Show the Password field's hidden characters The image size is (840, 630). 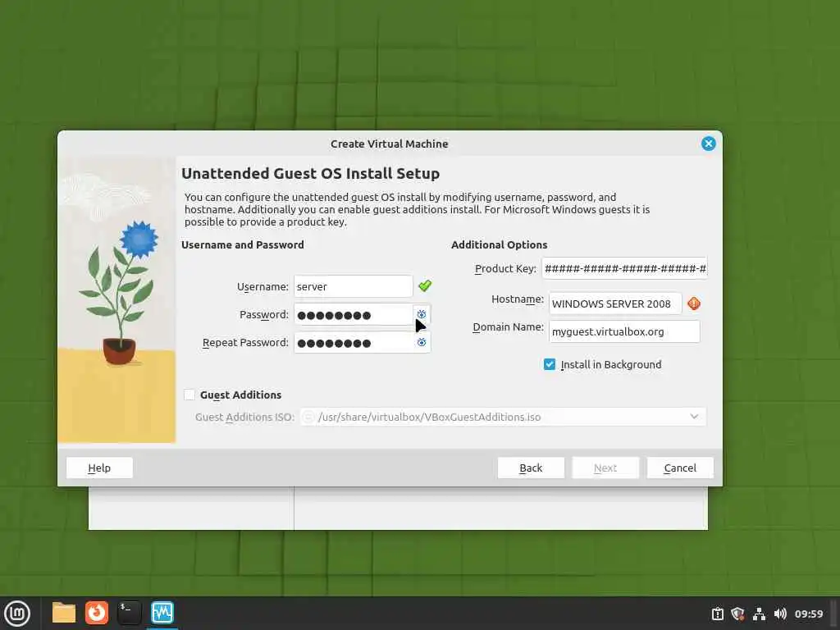(x=422, y=314)
